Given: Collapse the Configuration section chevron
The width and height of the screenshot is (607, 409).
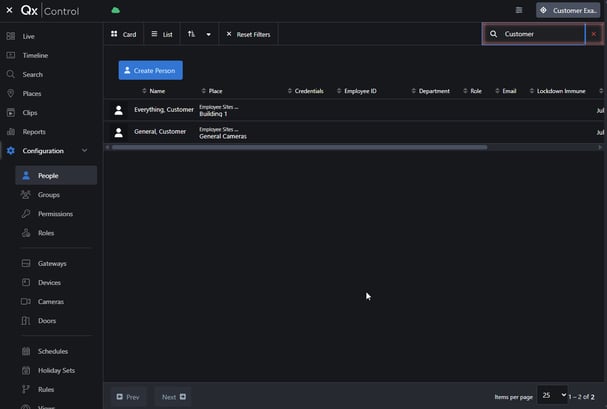Looking at the screenshot, I should pos(84,151).
